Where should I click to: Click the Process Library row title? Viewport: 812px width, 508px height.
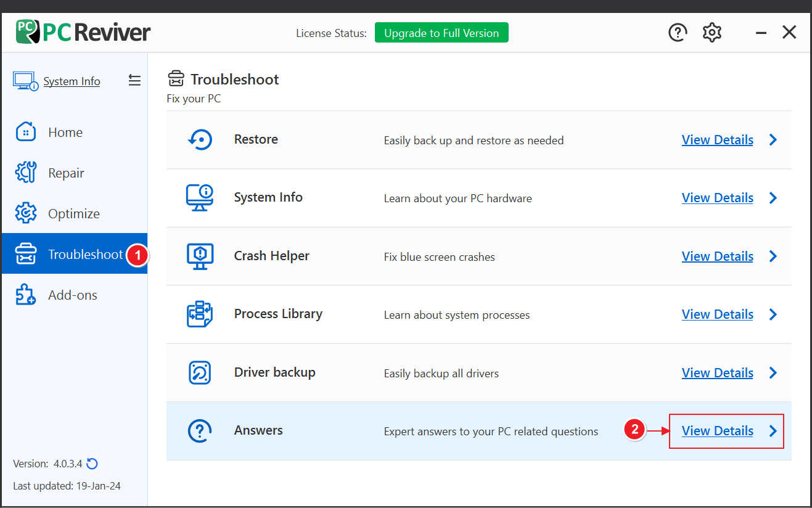click(278, 314)
